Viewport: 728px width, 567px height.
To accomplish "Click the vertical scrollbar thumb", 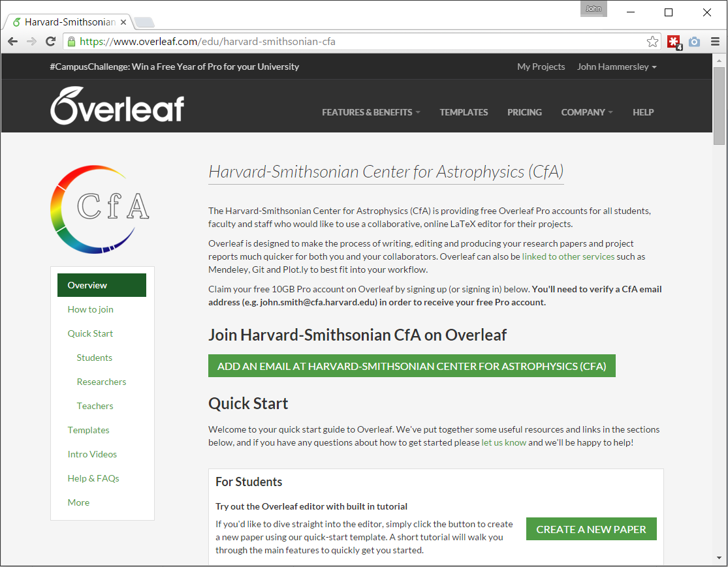I will coord(719,105).
